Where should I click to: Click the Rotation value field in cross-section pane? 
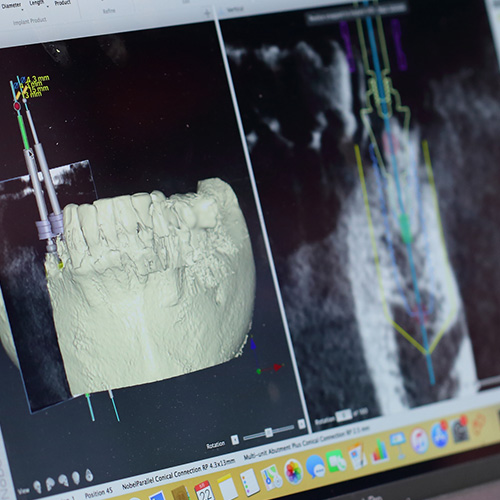[x=343, y=416]
